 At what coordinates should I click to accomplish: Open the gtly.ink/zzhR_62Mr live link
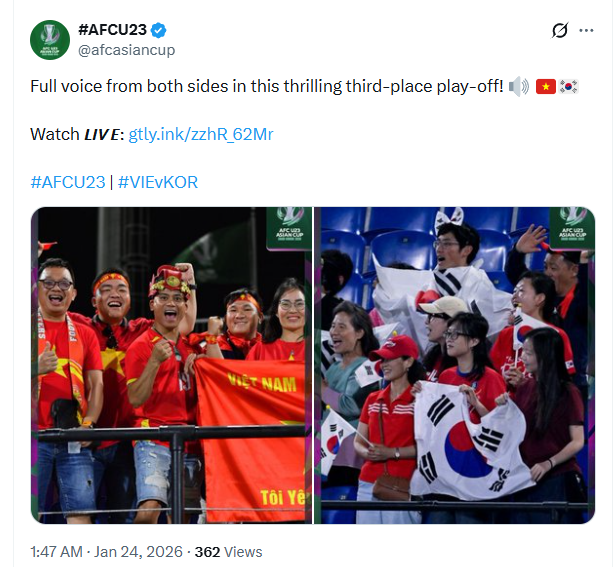[201, 134]
